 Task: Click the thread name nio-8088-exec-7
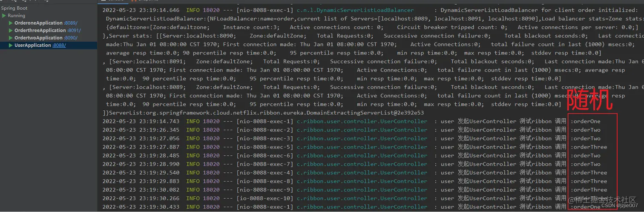265,164
